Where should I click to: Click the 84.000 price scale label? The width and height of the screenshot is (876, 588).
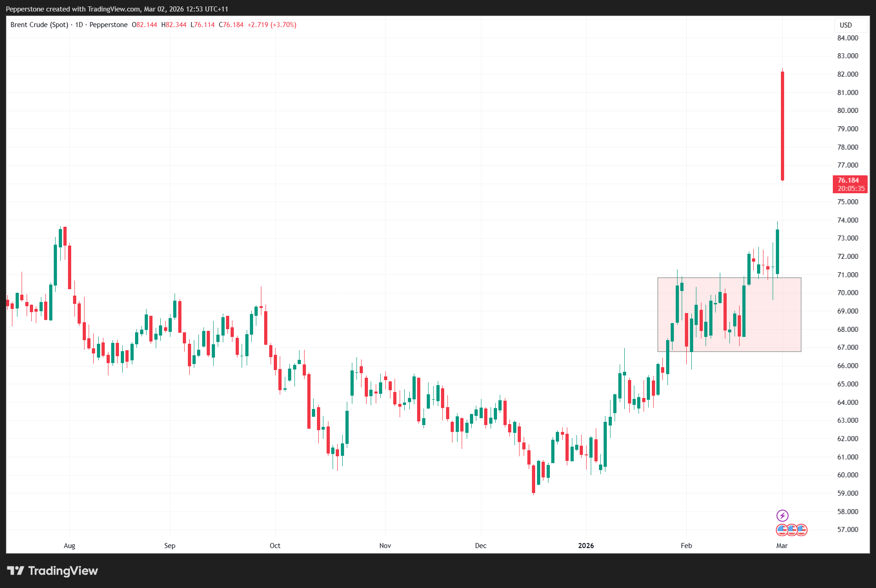(x=848, y=38)
